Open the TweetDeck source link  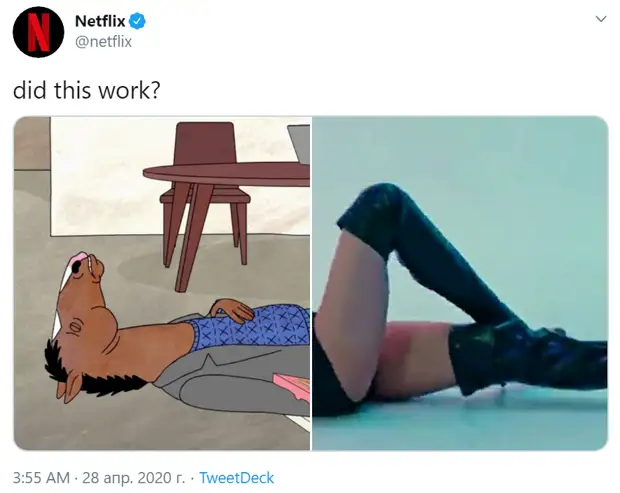(x=236, y=478)
